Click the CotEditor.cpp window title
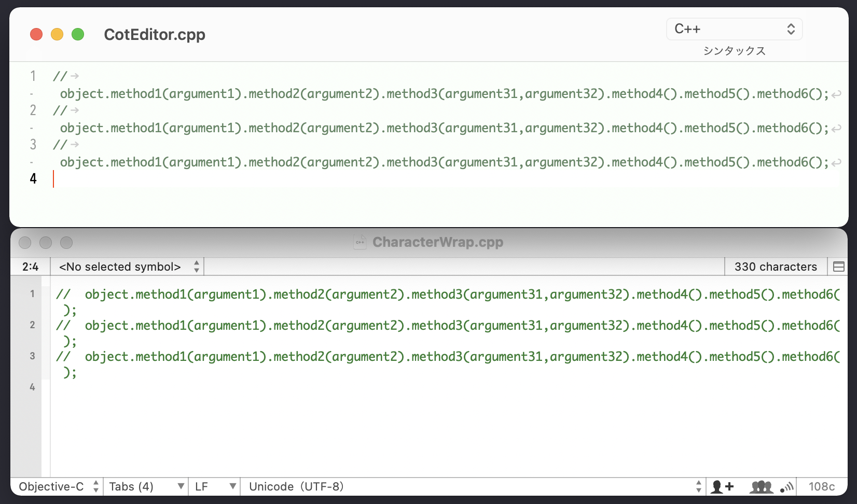Image resolution: width=857 pixels, height=504 pixels. coord(155,35)
